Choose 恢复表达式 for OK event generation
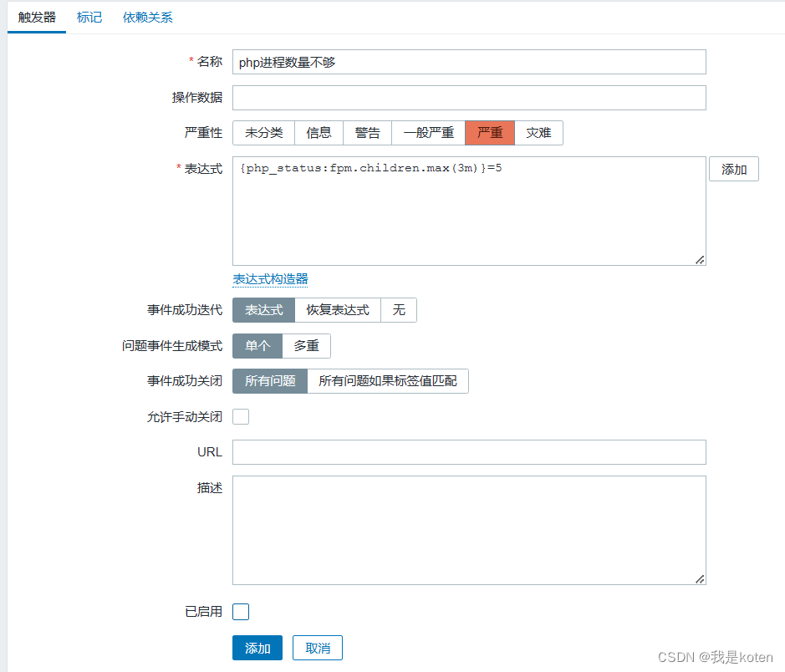Image resolution: width=785 pixels, height=672 pixels. 337,310
